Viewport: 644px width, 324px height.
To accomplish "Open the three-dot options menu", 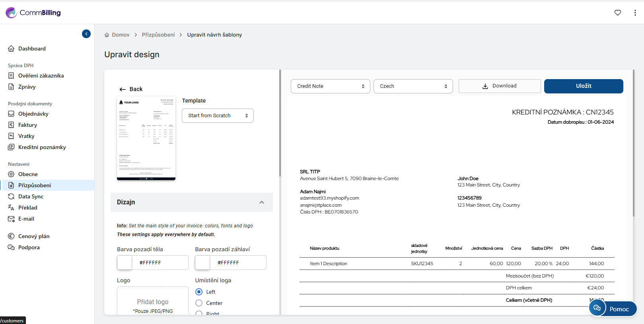I will point(635,13).
